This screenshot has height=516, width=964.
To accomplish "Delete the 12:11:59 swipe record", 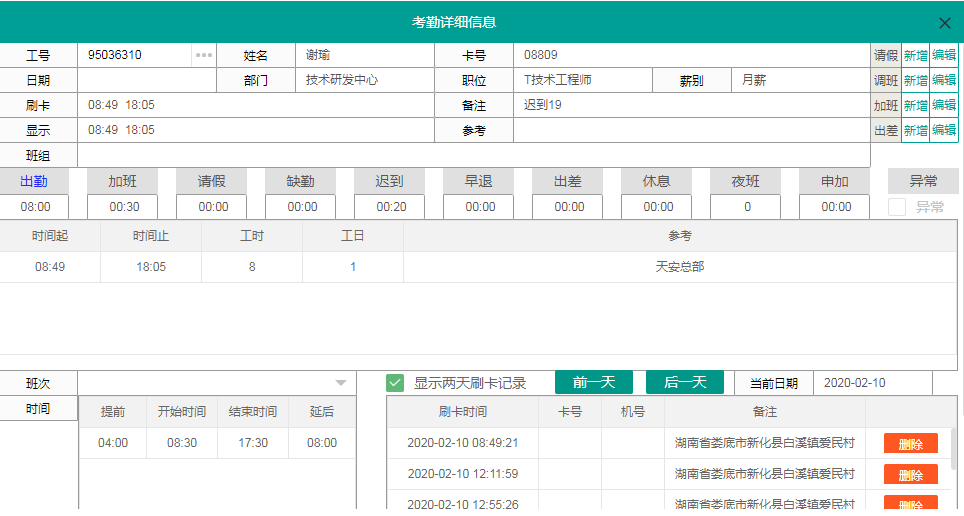I will coord(910,474).
